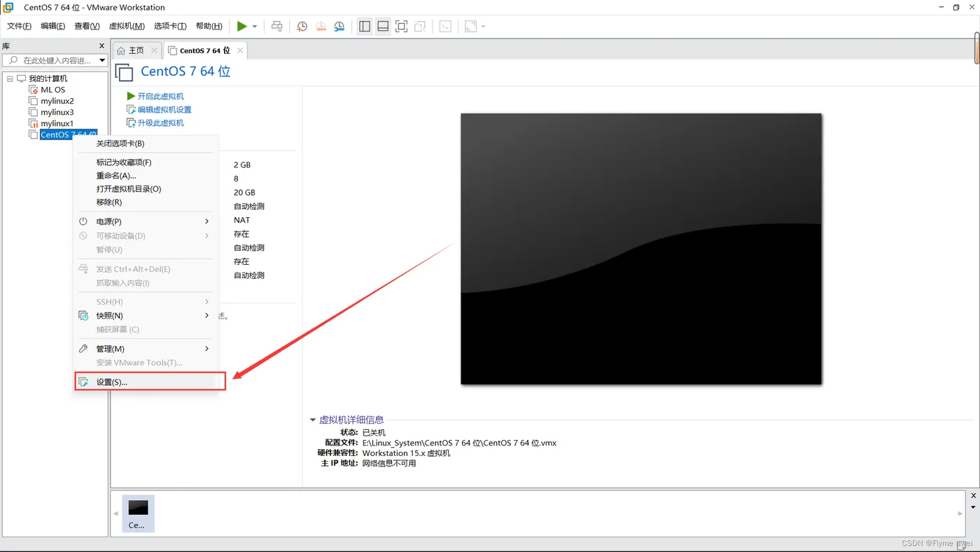
Task: Select mylinux2 in the library tree
Action: [x=57, y=101]
